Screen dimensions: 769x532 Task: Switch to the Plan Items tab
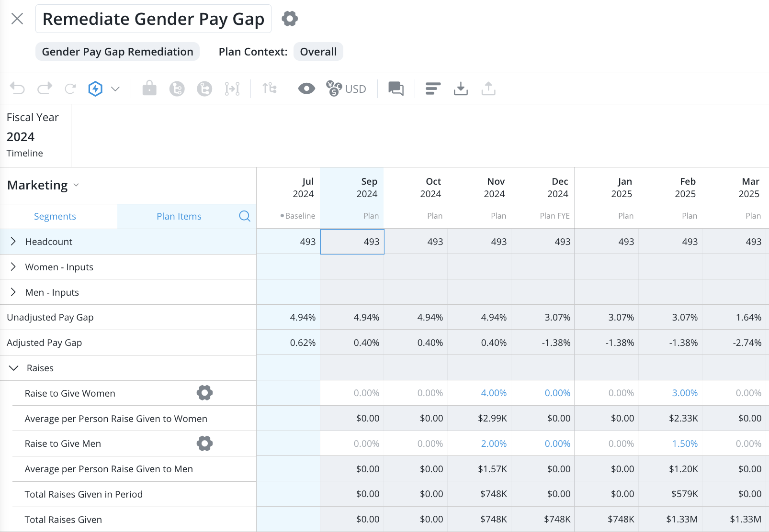tap(179, 216)
